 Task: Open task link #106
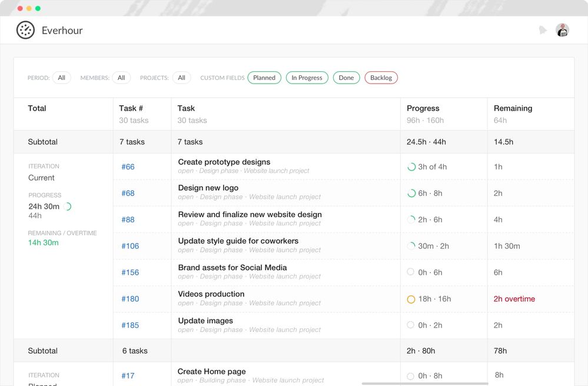coord(130,246)
